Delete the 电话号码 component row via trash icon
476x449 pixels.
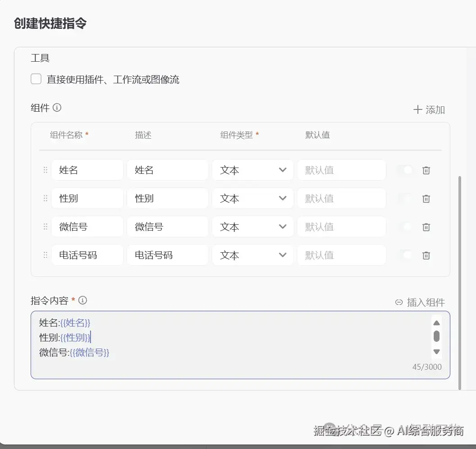click(x=426, y=255)
